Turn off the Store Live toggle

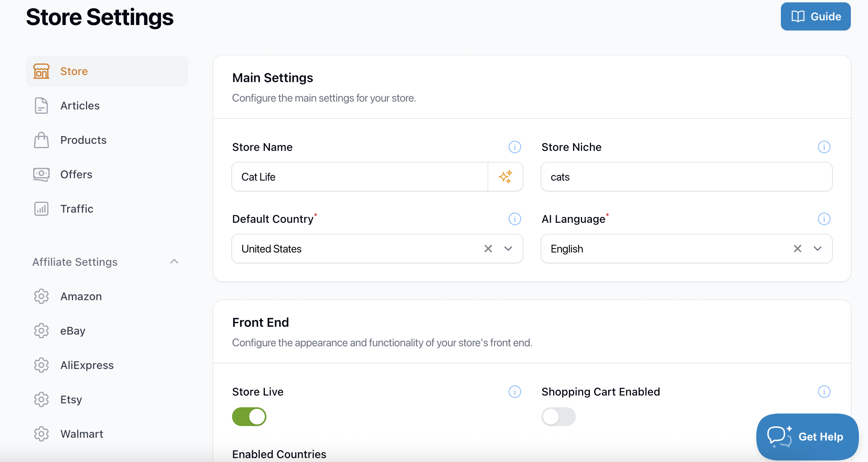click(249, 417)
